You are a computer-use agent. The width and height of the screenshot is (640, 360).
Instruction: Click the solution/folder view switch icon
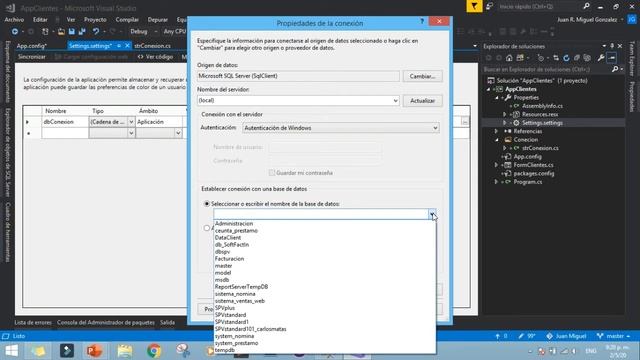tap(520, 58)
